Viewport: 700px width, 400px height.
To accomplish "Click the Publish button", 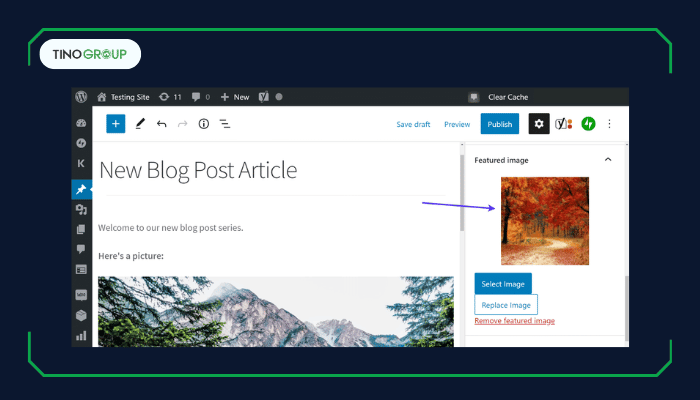I will point(499,124).
